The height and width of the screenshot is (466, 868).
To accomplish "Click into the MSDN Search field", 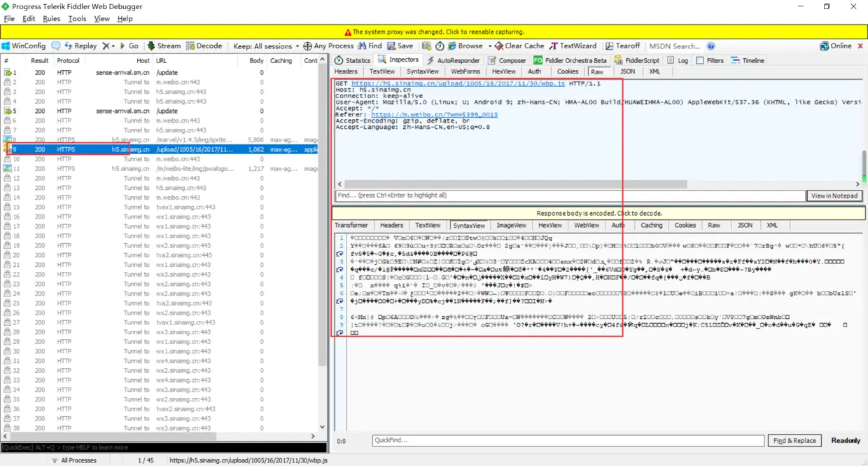I will pos(675,46).
